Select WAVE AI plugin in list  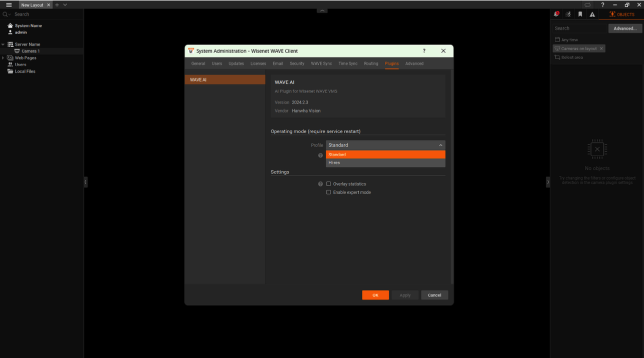(225, 80)
